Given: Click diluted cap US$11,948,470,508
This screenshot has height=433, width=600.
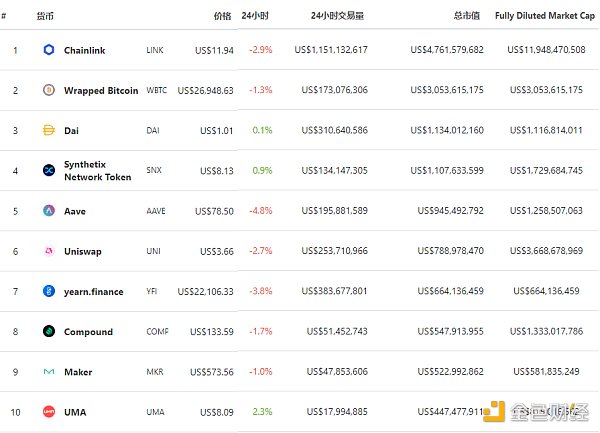Looking at the screenshot, I should pyautogui.click(x=546, y=50).
